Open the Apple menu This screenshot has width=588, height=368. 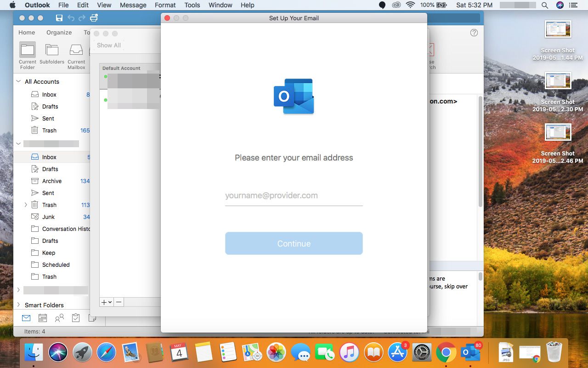click(x=12, y=5)
